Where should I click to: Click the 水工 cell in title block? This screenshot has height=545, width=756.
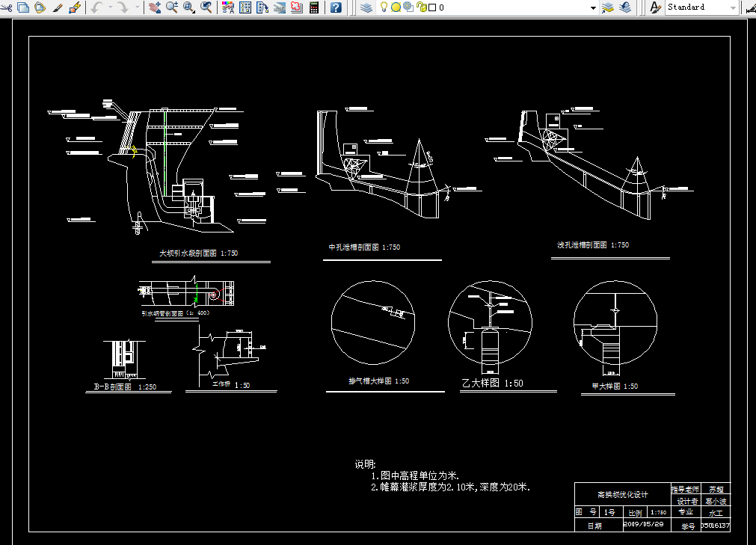tap(716, 513)
